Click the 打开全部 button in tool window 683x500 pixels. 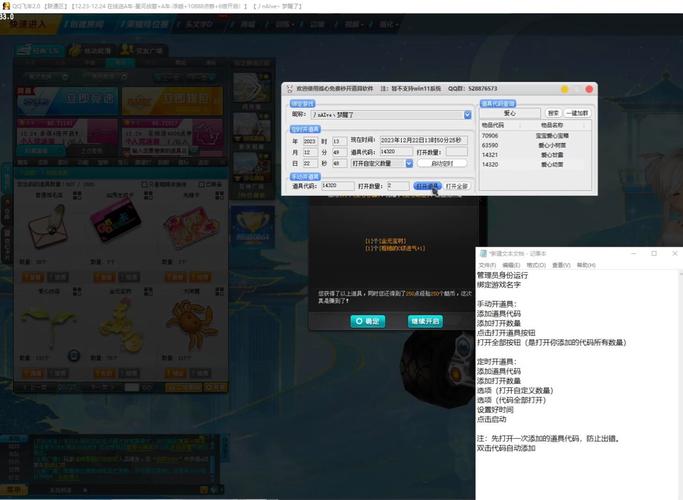pos(457,186)
